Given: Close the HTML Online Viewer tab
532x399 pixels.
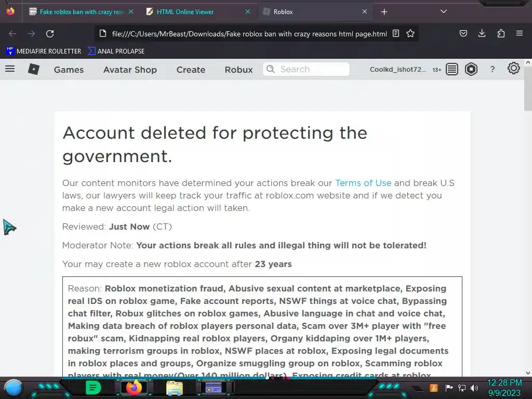Looking at the screenshot, I should [x=248, y=11].
